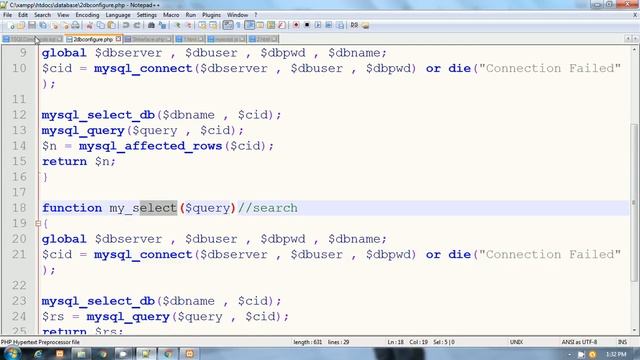Click the line number 18 in margin

click(19, 208)
